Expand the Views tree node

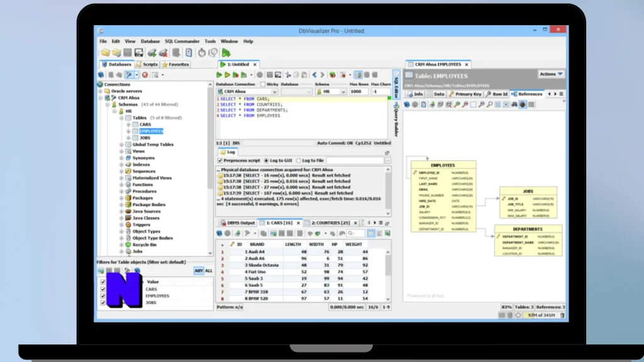pos(121,151)
